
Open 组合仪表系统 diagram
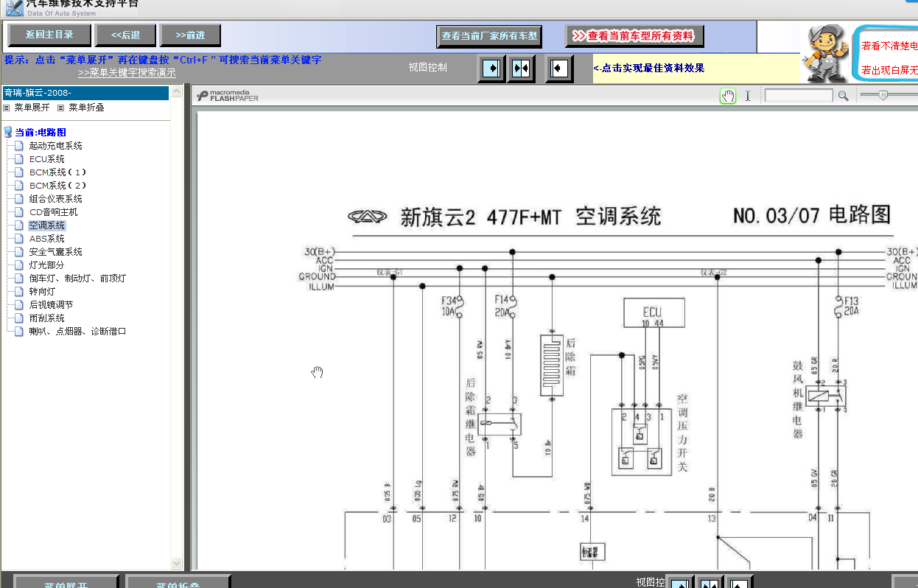click(x=56, y=199)
